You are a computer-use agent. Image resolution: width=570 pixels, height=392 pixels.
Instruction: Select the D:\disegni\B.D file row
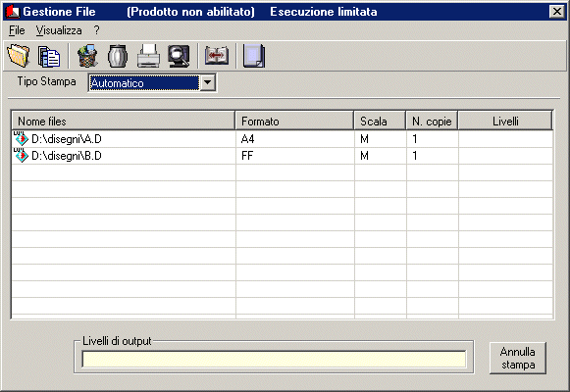[x=283, y=156]
